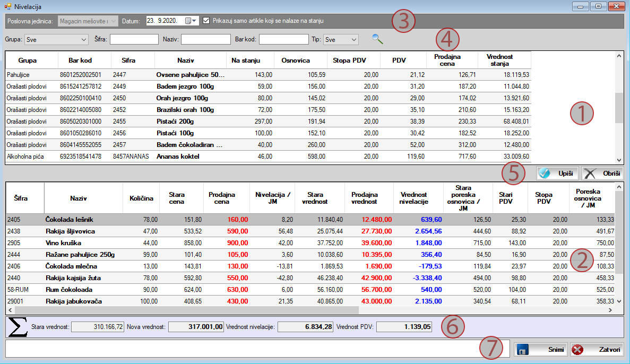This screenshot has width=630, height=364.
Task: Click the Nivelacija app icon in title bar
Action: click(x=7, y=6)
